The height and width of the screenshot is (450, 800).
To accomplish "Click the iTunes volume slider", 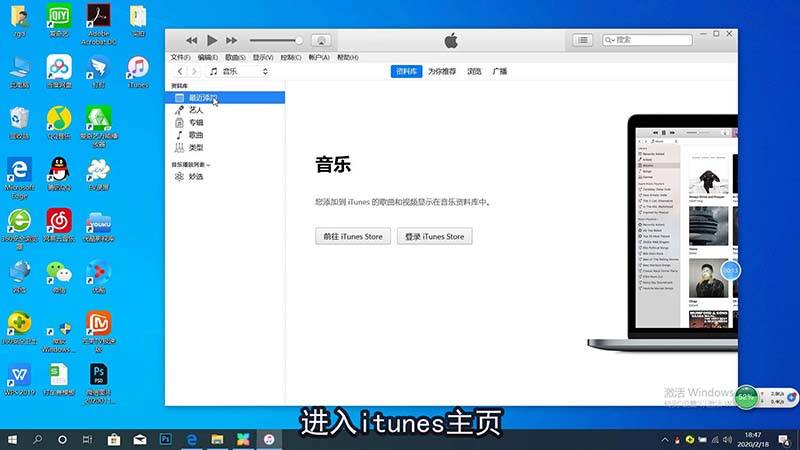I will coord(276,40).
